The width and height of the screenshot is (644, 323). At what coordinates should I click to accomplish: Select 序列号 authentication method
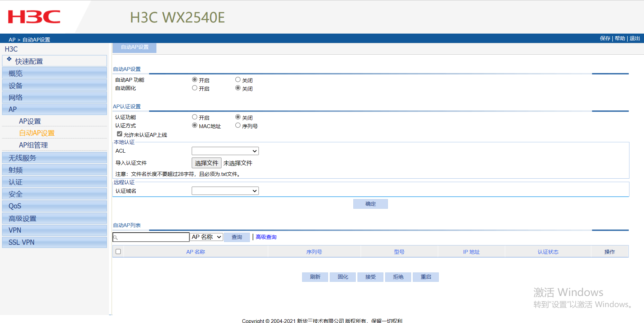[238, 125]
